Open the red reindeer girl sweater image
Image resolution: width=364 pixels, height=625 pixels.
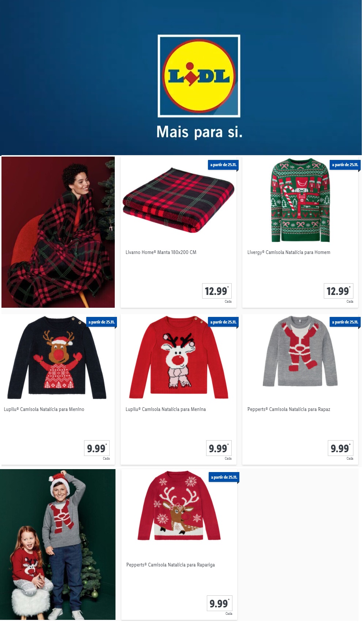[179, 358]
